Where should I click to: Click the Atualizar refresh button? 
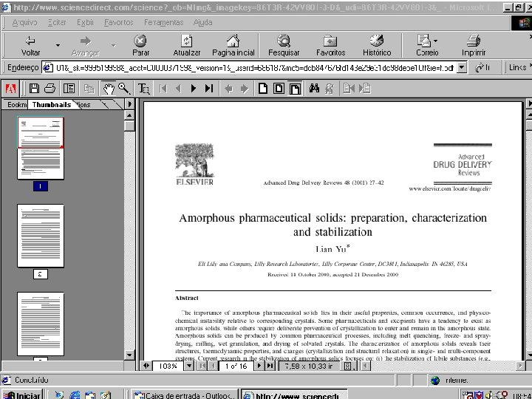[x=187, y=46]
